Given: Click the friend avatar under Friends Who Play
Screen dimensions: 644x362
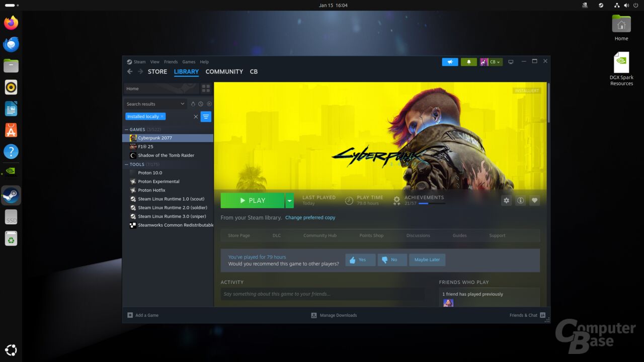Looking at the screenshot, I should (x=448, y=303).
